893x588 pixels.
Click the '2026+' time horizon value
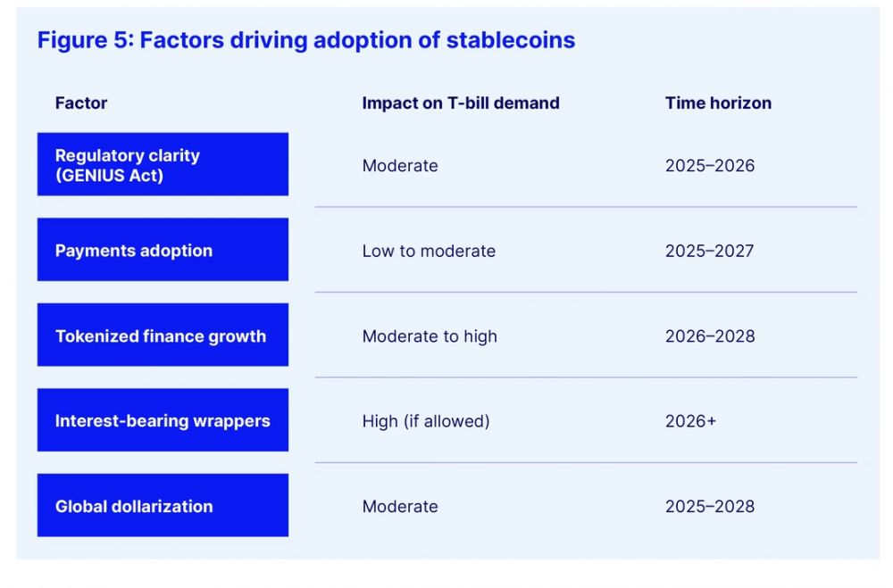point(690,421)
